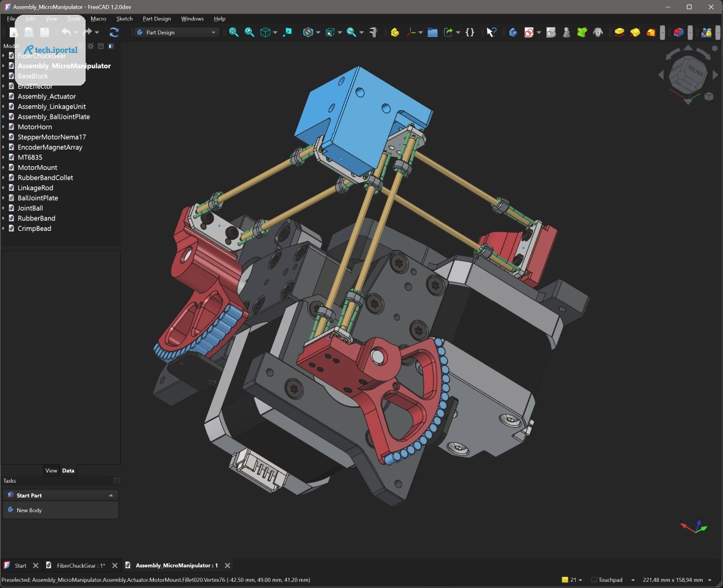Select EncoderMagnetArray in the model tree
The width and height of the screenshot is (723, 588).
coord(50,147)
